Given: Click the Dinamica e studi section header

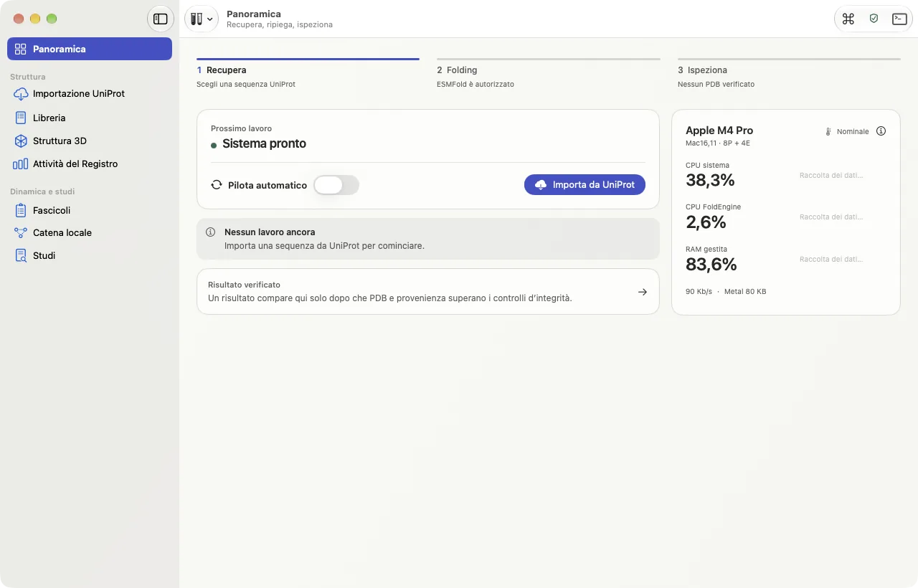Looking at the screenshot, I should 42,191.
